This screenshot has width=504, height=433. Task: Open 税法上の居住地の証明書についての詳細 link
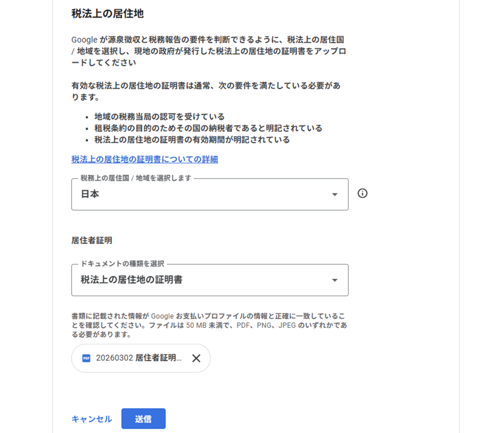[x=145, y=160]
